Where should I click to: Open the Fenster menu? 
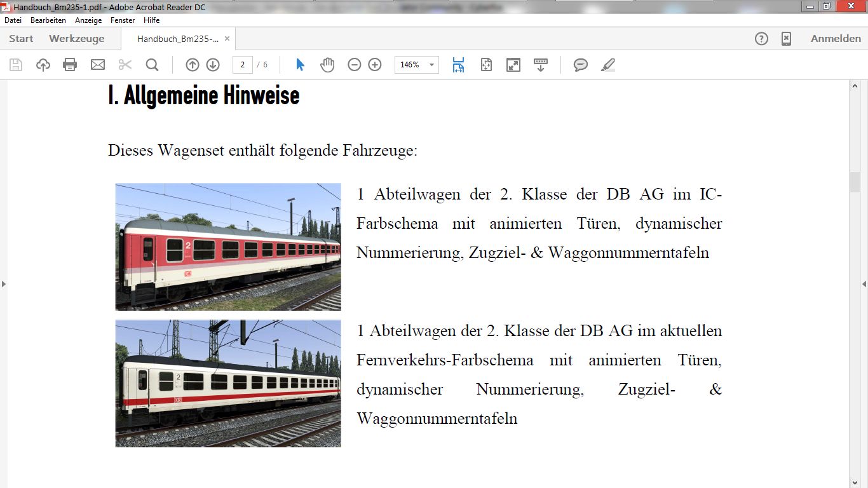pyautogui.click(x=123, y=20)
